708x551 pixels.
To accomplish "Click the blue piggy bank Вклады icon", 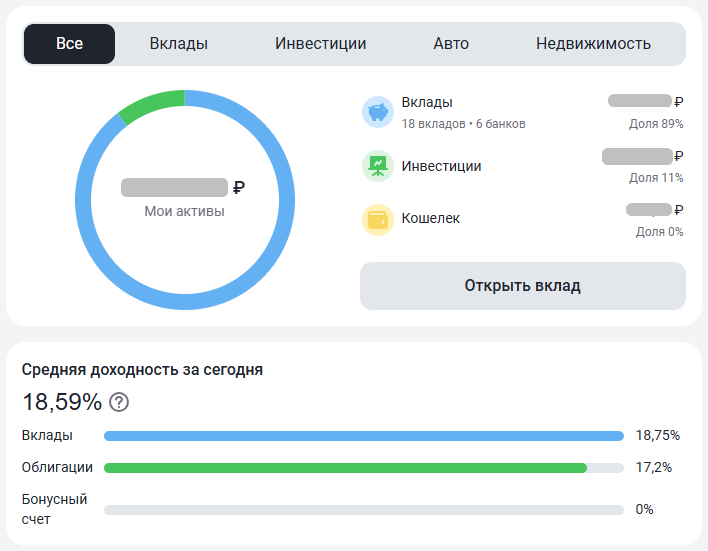I will click(378, 112).
